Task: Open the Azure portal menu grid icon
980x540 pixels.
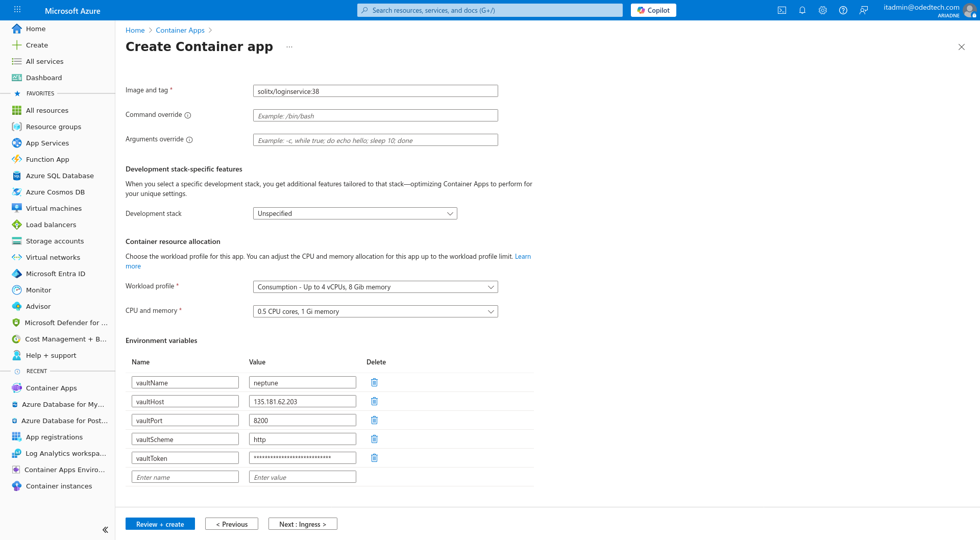Action: click(x=17, y=10)
